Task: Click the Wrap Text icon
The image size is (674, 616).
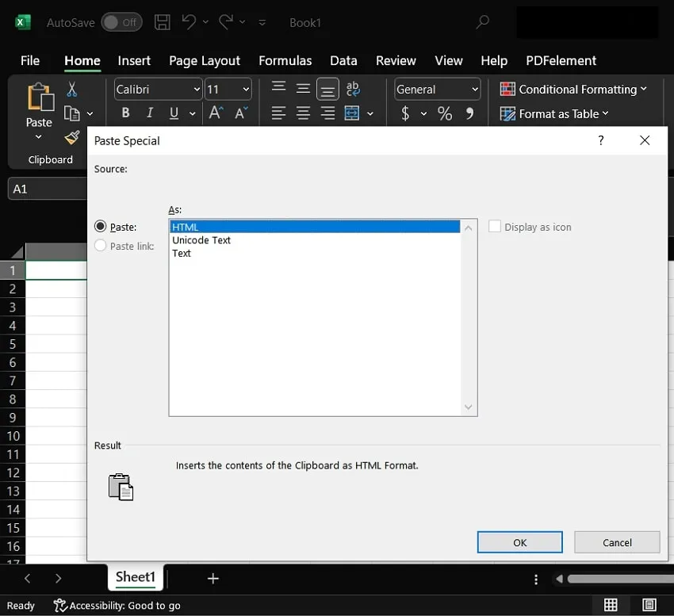Action: click(353, 89)
